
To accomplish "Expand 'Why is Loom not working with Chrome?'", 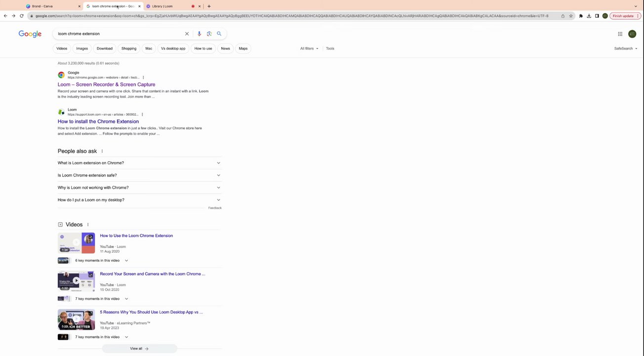I will tap(139, 187).
